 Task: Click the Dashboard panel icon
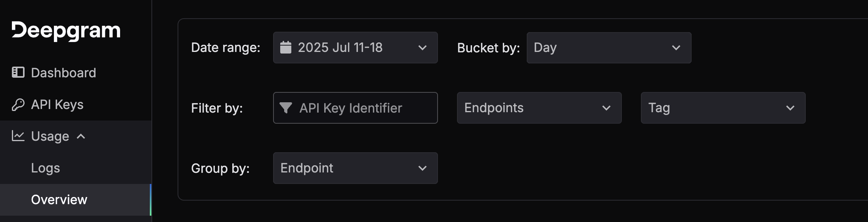(x=18, y=73)
